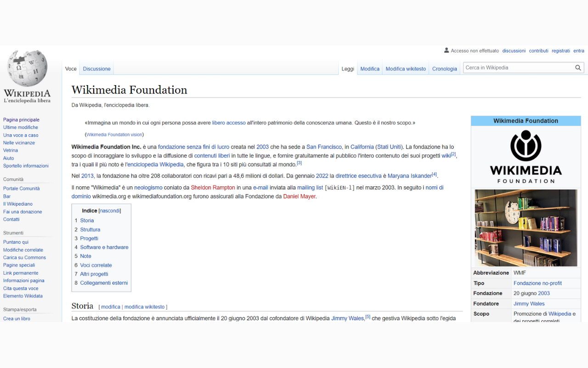
Task: Jump to Collegamenti esterni section
Action: point(102,283)
